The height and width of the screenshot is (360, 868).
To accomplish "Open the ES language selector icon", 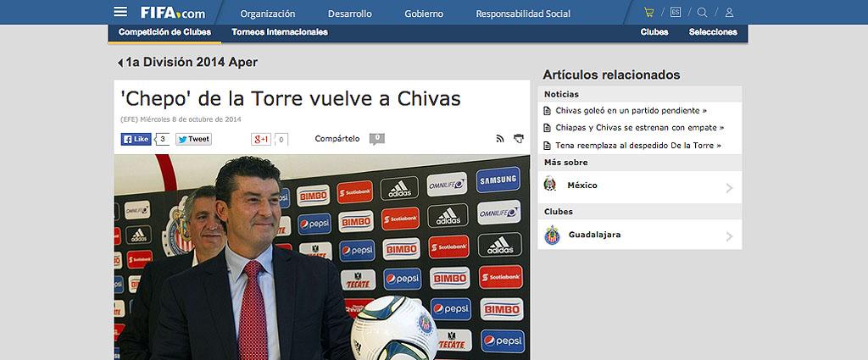I will [676, 12].
